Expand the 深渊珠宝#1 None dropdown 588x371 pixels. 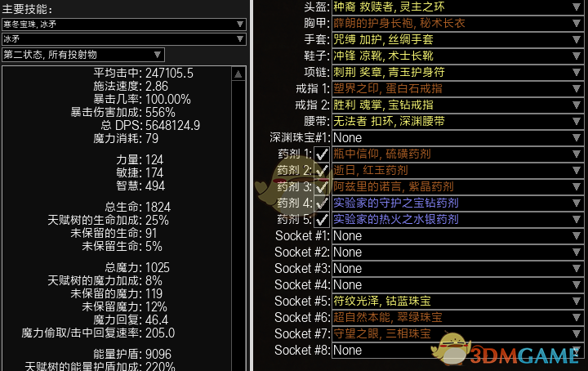(x=458, y=137)
